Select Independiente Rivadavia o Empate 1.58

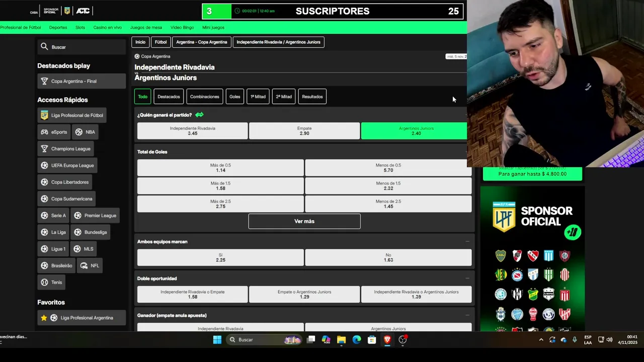(x=192, y=295)
